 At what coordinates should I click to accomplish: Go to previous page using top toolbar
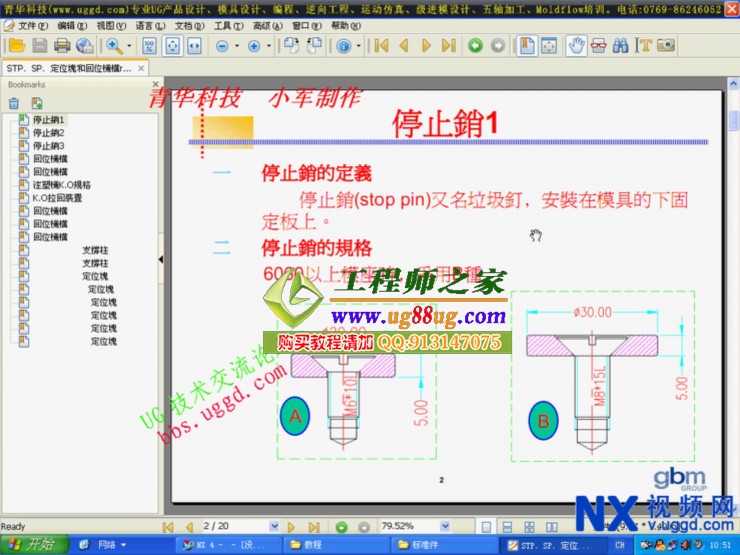coord(404,46)
